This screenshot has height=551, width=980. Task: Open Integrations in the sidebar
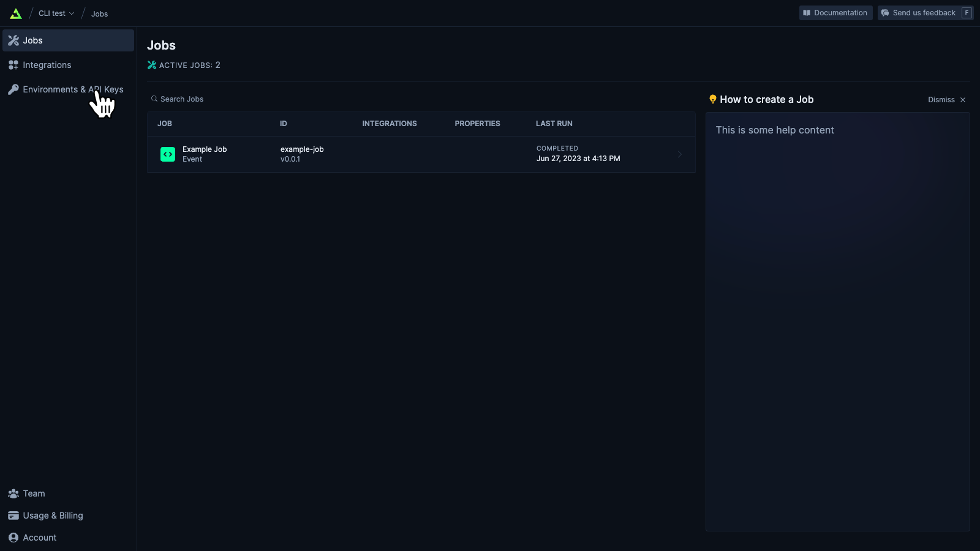coord(68,65)
